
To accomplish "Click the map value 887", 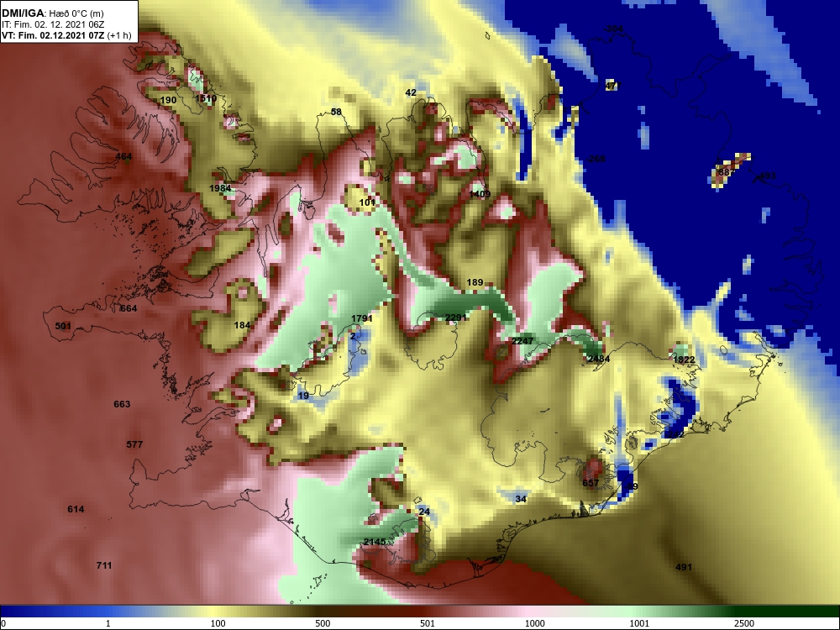I will tap(725, 172).
